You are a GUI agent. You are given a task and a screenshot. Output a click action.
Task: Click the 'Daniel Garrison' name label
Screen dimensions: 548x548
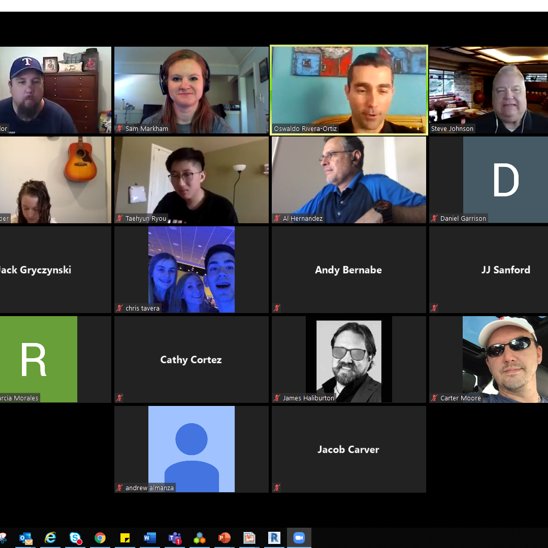(463, 218)
